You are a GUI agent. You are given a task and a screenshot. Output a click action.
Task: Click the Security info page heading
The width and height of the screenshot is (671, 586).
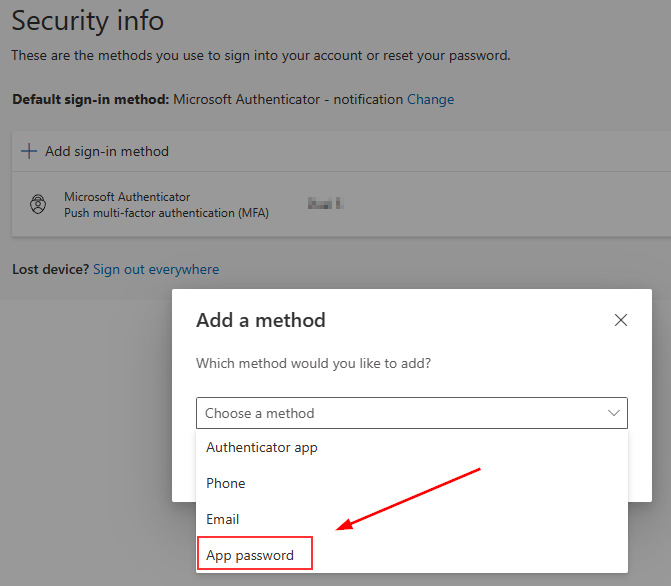(x=88, y=20)
